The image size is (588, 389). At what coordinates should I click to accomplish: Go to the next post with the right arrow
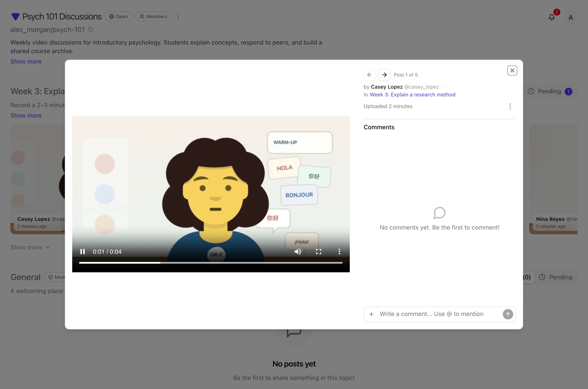[384, 75]
